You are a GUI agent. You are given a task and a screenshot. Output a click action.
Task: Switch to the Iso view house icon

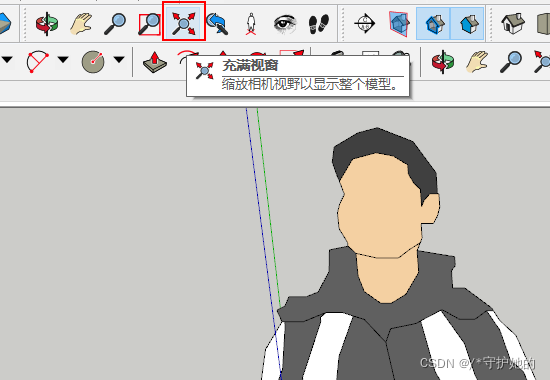click(513, 23)
